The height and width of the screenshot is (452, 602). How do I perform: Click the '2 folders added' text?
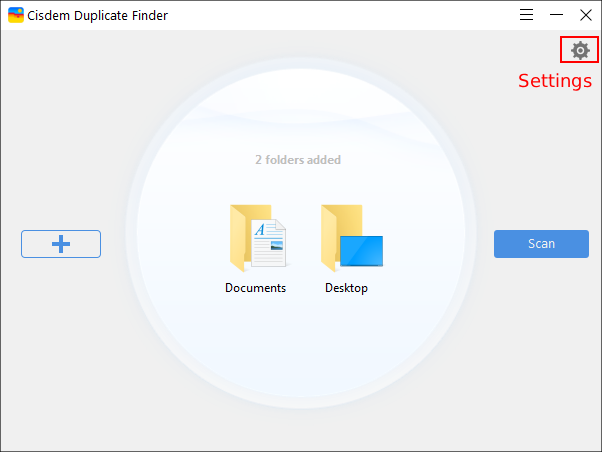click(298, 160)
